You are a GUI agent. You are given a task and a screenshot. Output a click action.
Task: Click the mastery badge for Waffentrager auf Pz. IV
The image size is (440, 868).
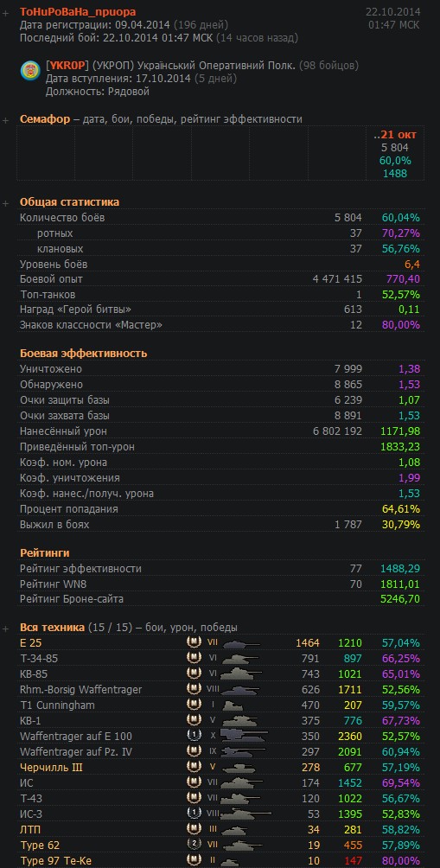(194, 752)
